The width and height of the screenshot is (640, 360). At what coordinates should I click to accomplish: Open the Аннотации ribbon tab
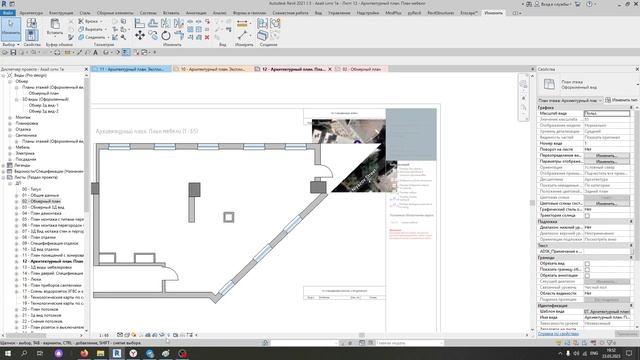click(x=196, y=13)
